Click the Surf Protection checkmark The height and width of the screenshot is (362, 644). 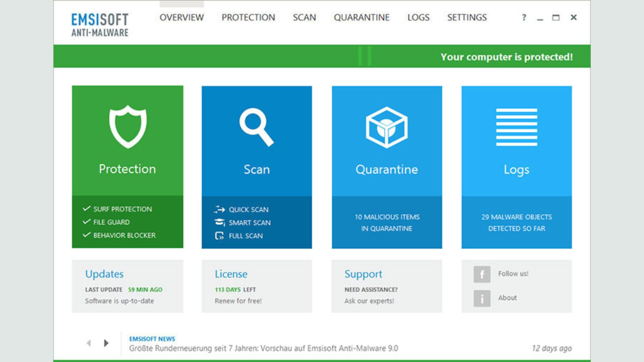[x=87, y=208]
